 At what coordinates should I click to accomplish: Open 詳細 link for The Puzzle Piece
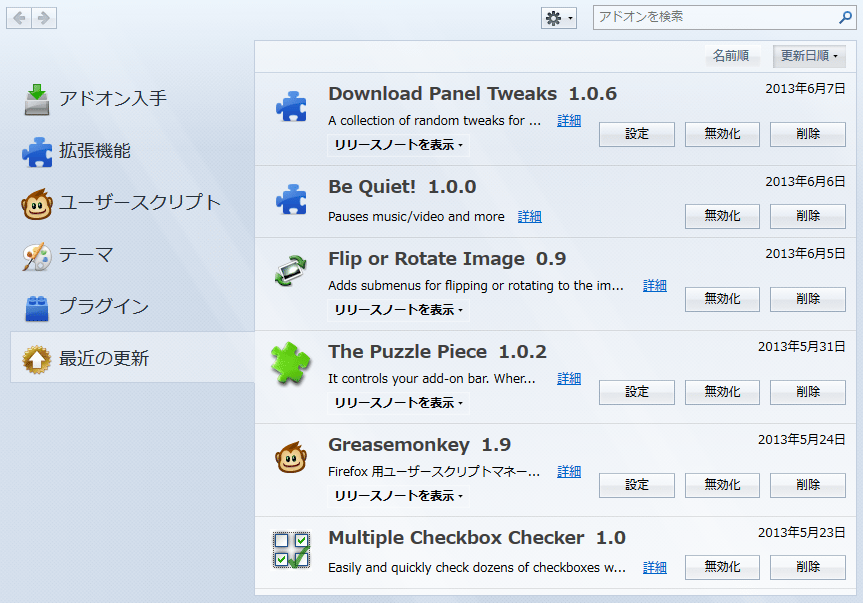[x=569, y=379]
